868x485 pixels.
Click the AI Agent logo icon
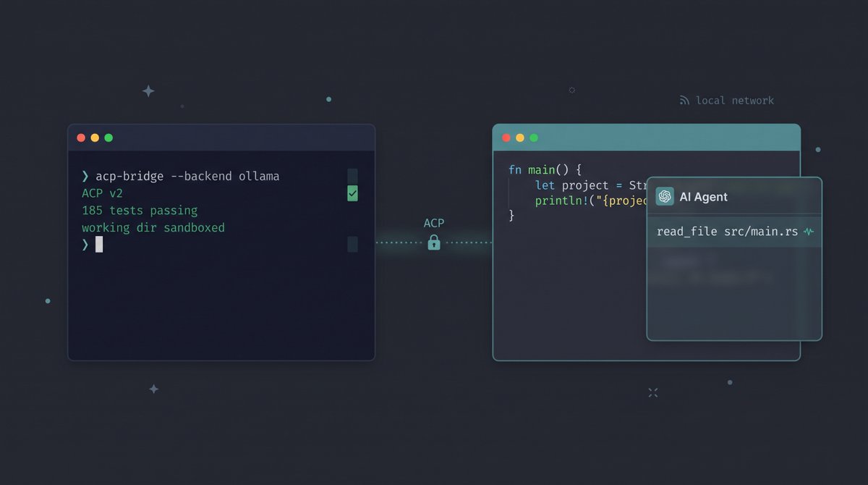(x=665, y=197)
